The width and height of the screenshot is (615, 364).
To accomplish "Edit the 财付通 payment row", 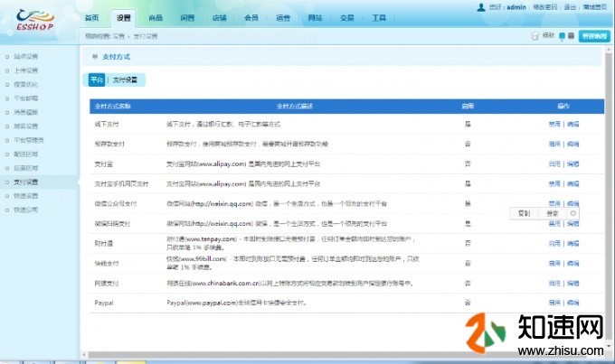I will click(573, 243).
